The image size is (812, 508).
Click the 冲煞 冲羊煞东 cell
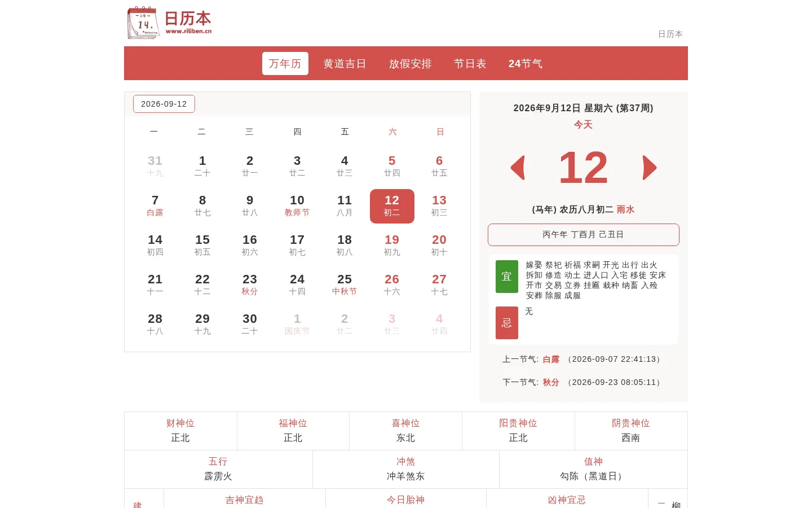coord(406,469)
